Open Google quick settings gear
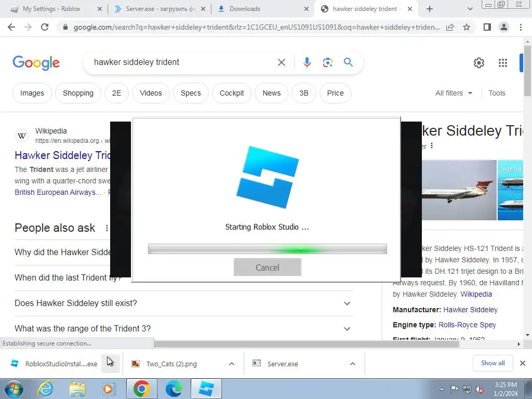532x399 pixels. (x=478, y=63)
